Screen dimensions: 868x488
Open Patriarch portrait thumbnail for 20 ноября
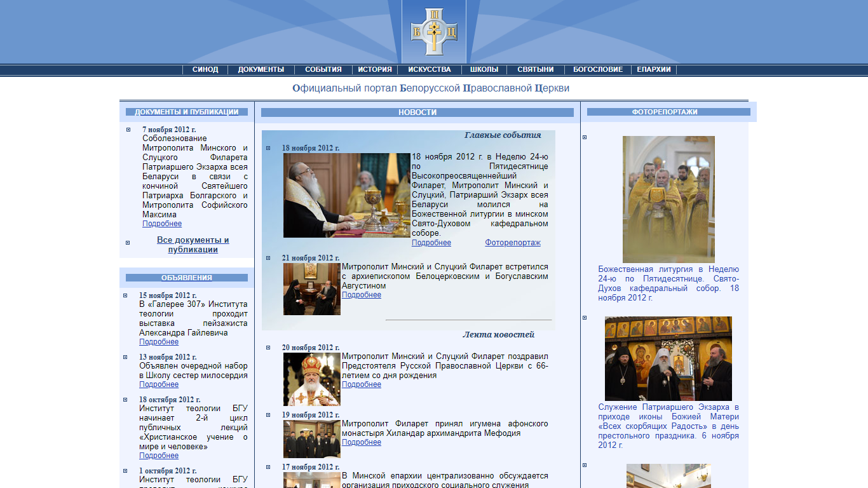(312, 379)
